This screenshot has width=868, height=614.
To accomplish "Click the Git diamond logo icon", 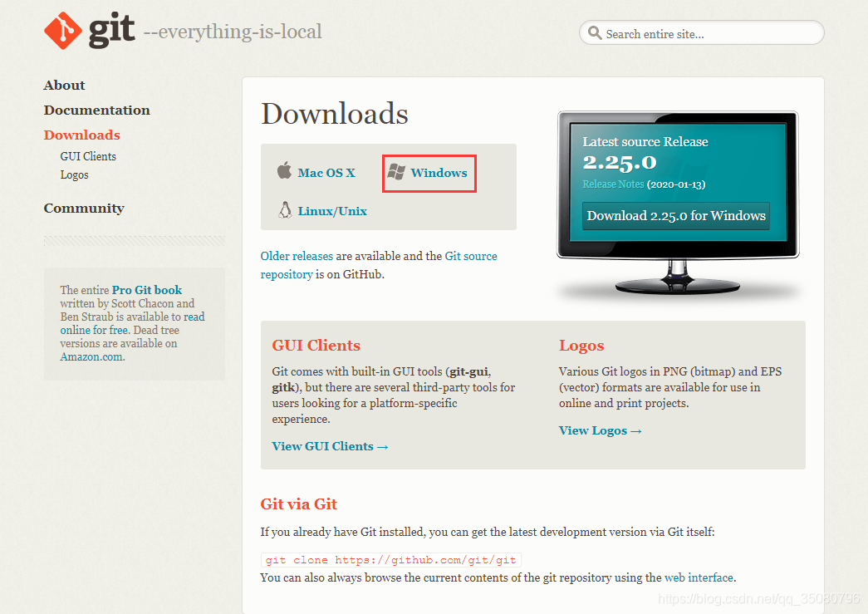I will point(63,31).
